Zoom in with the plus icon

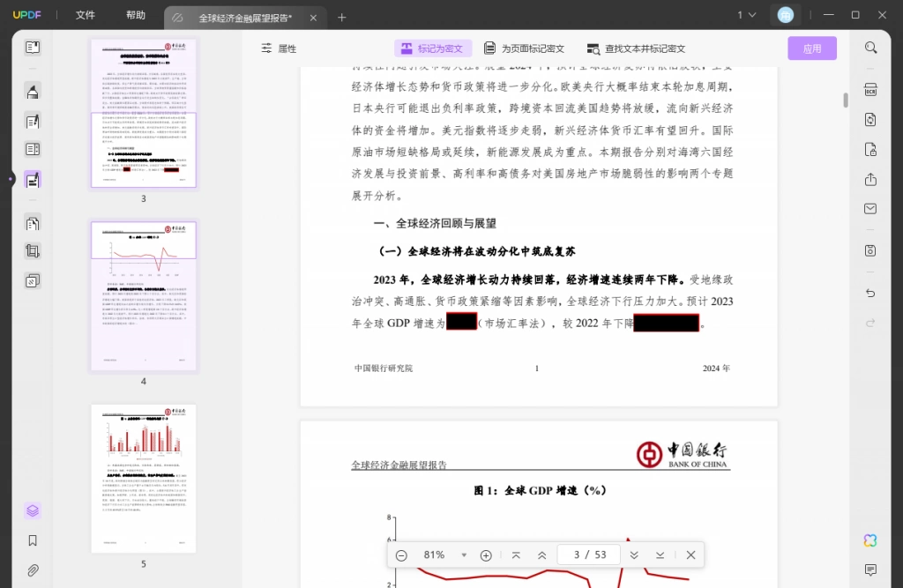[x=486, y=555]
